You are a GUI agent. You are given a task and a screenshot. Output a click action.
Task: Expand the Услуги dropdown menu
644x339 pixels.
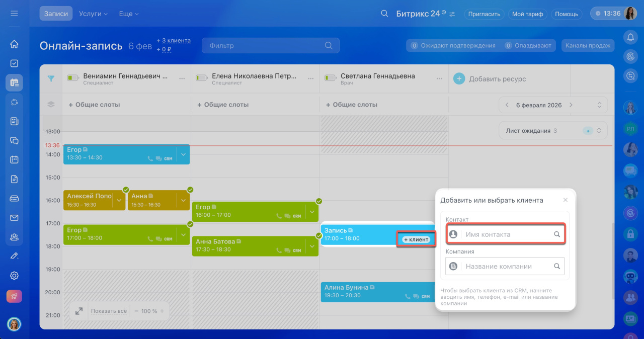click(93, 14)
